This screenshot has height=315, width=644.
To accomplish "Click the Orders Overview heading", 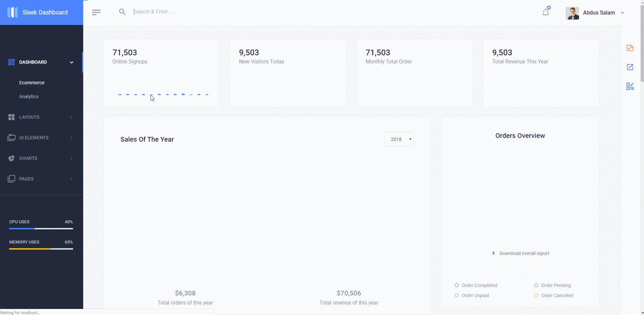I will (x=520, y=136).
